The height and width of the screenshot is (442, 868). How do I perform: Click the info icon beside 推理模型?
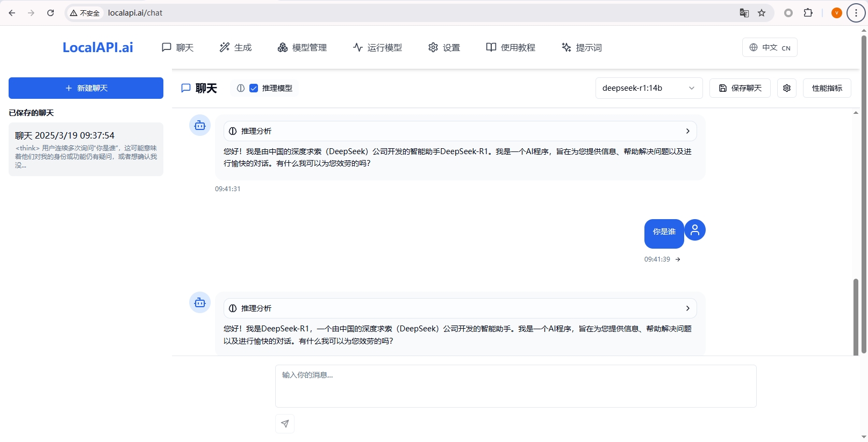coord(241,88)
